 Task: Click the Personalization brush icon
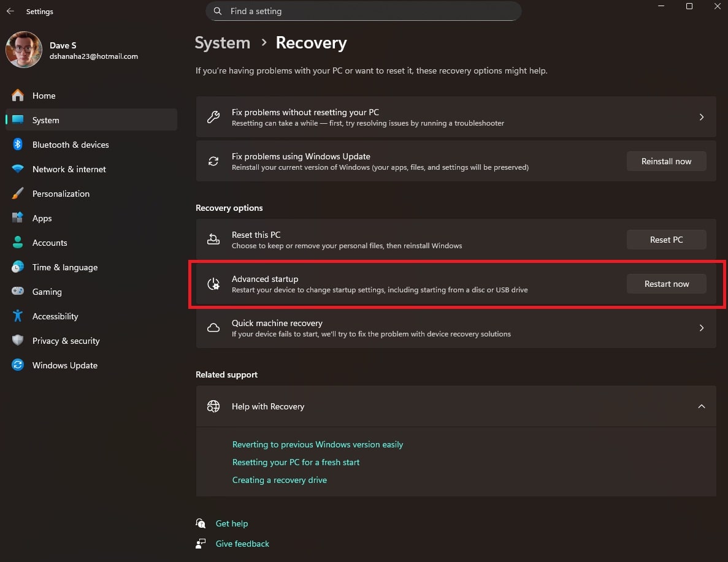[x=17, y=194]
